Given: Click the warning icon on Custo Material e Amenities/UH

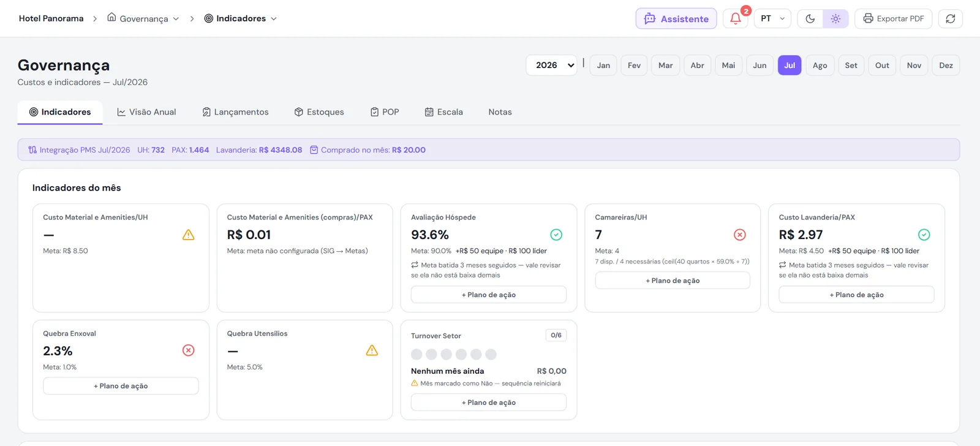Looking at the screenshot, I should coord(189,235).
